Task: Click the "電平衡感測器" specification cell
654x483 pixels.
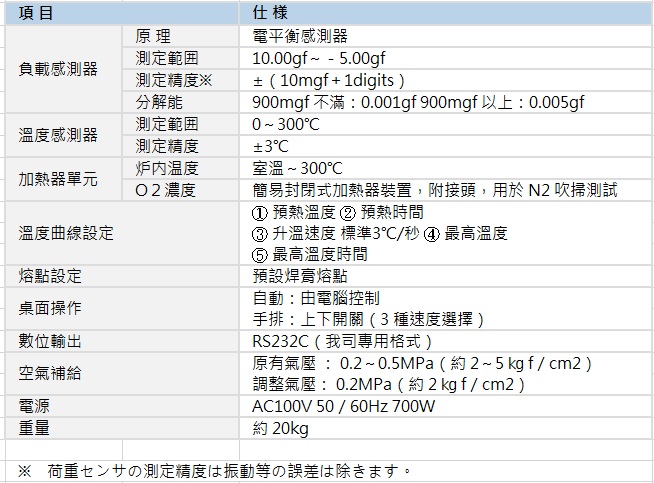Action: pyautogui.click(x=301, y=36)
